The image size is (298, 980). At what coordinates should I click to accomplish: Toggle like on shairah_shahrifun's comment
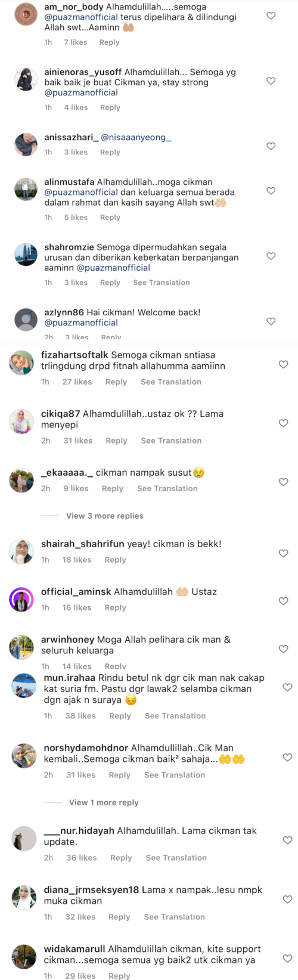[284, 553]
